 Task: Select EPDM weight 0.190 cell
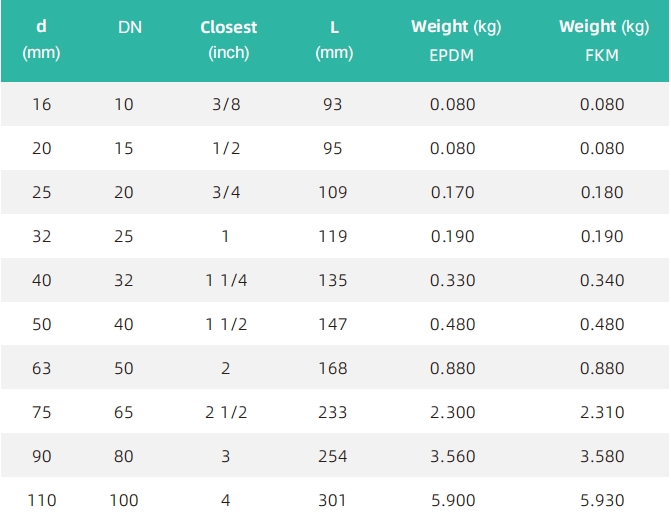(x=452, y=236)
